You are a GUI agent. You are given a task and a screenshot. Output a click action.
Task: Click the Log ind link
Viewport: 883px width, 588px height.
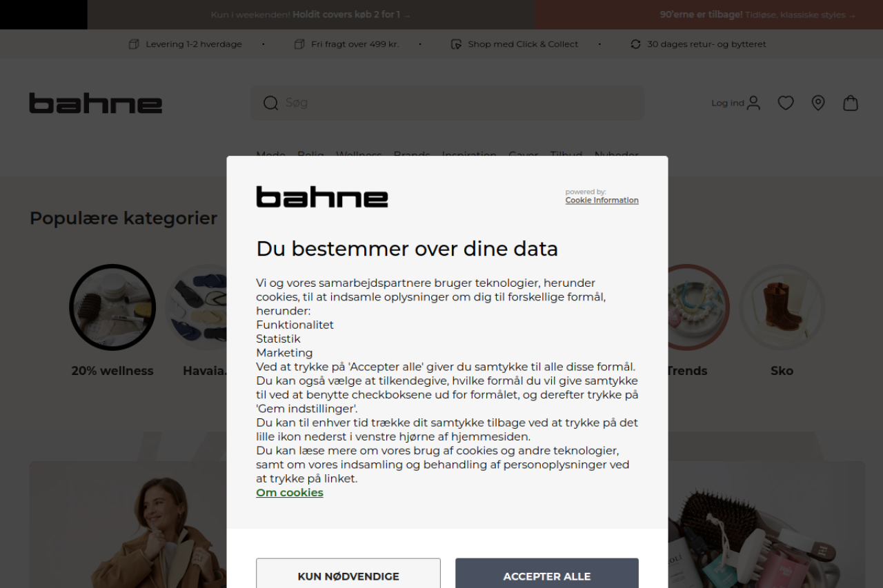(x=727, y=103)
